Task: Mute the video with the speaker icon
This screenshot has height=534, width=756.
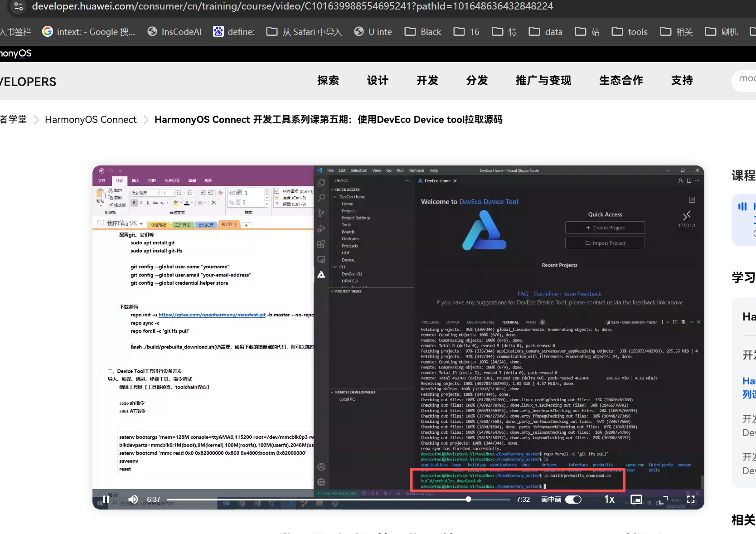Action: coord(133,499)
